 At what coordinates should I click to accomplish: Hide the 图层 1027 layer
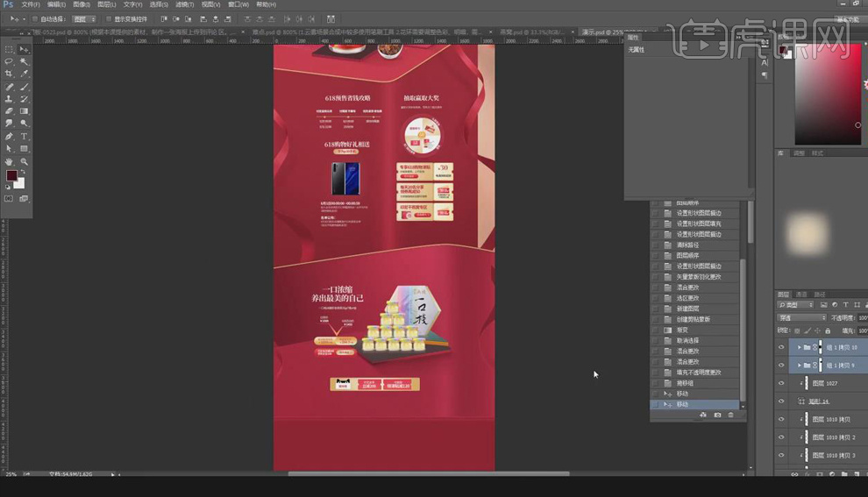tap(781, 383)
